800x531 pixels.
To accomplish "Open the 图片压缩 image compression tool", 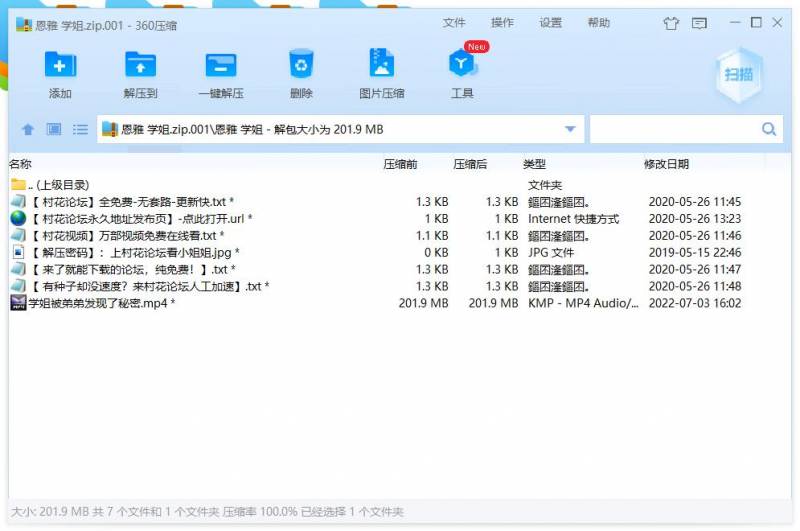I will click(381, 66).
